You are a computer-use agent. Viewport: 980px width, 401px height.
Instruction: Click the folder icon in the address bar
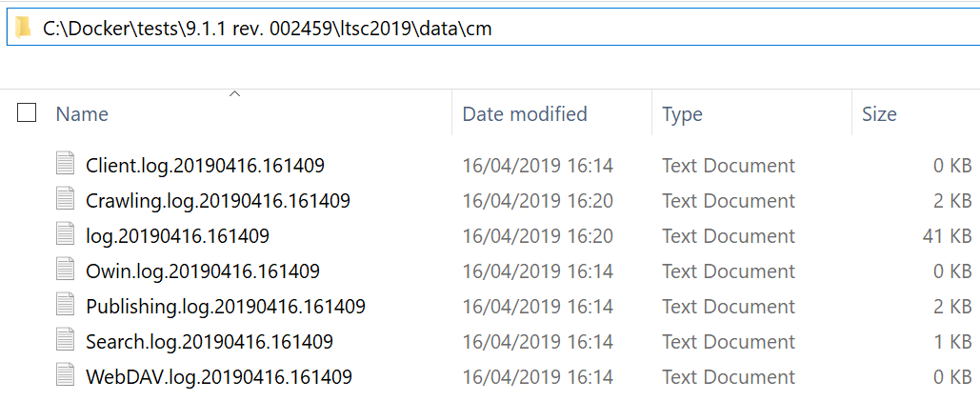pyautogui.click(x=23, y=28)
